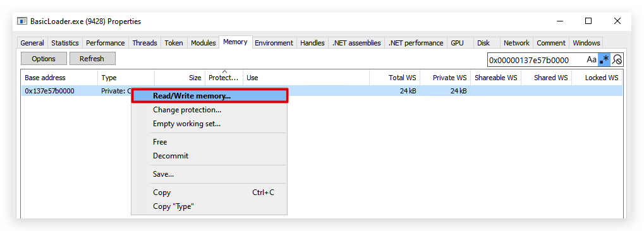644x231 pixels.
Task: Open the search filter options icon
Action: (x=617, y=60)
